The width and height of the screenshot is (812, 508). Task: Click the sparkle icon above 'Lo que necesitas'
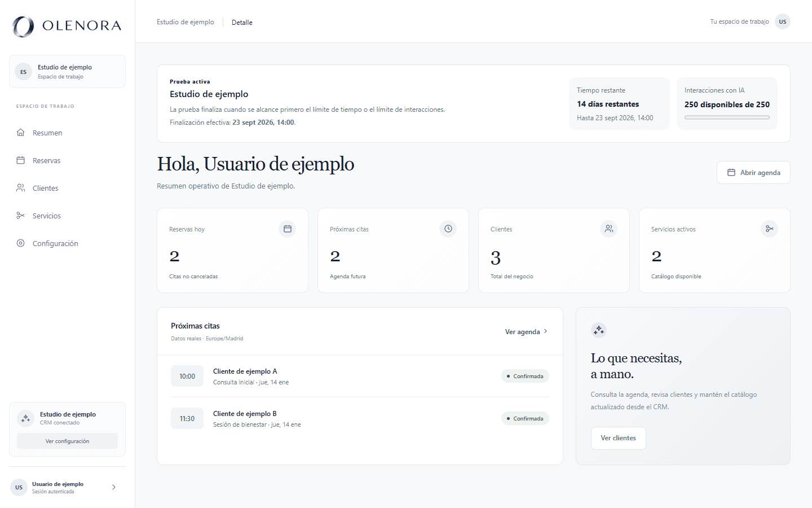click(x=599, y=330)
